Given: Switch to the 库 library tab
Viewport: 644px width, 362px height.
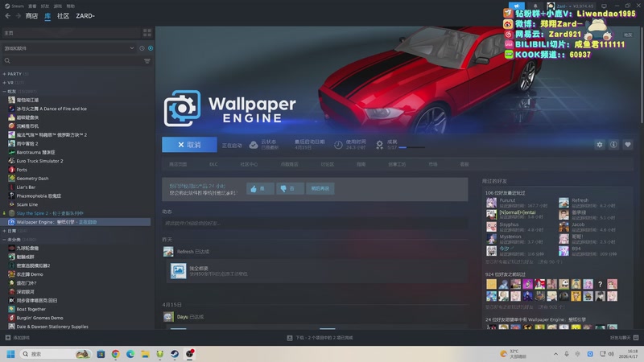Looking at the screenshot, I should pyautogui.click(x=47, y=15).
